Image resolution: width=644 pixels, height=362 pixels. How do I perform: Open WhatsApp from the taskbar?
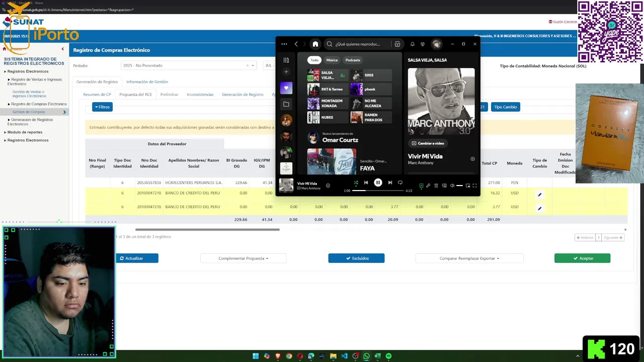366,356
